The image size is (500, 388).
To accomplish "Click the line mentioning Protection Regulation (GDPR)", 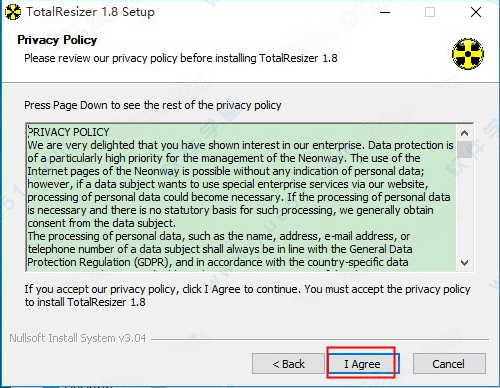I will coord(218,262).
